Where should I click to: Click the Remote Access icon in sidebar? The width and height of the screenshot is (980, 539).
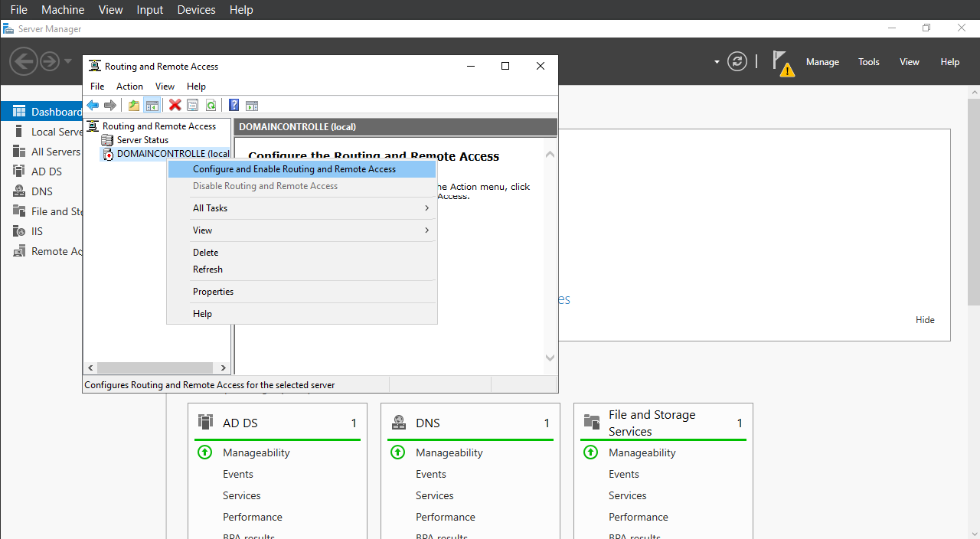[19, 251]
